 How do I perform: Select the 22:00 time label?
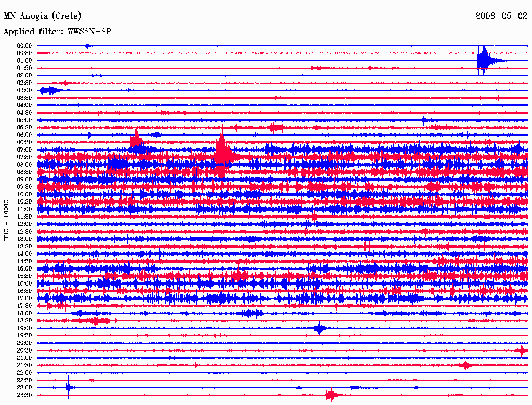[24, 372]
